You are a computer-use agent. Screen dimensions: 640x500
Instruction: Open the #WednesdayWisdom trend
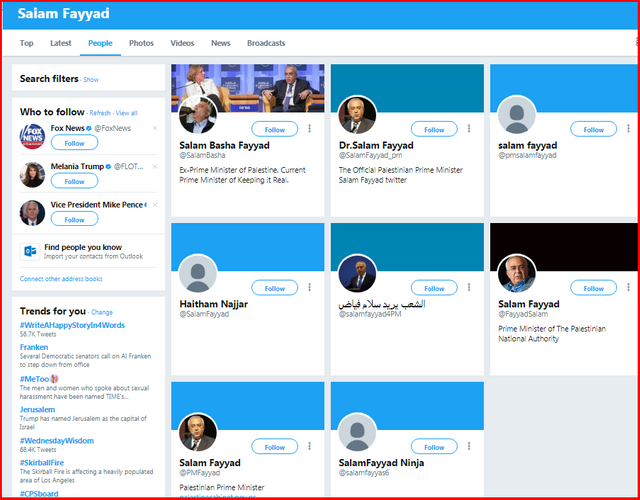point(57,440)
